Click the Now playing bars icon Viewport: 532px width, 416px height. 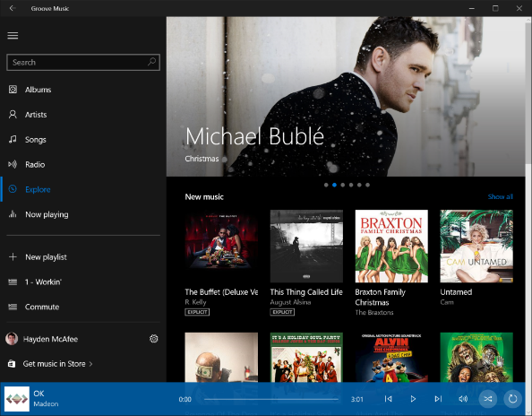pos(13,214)
